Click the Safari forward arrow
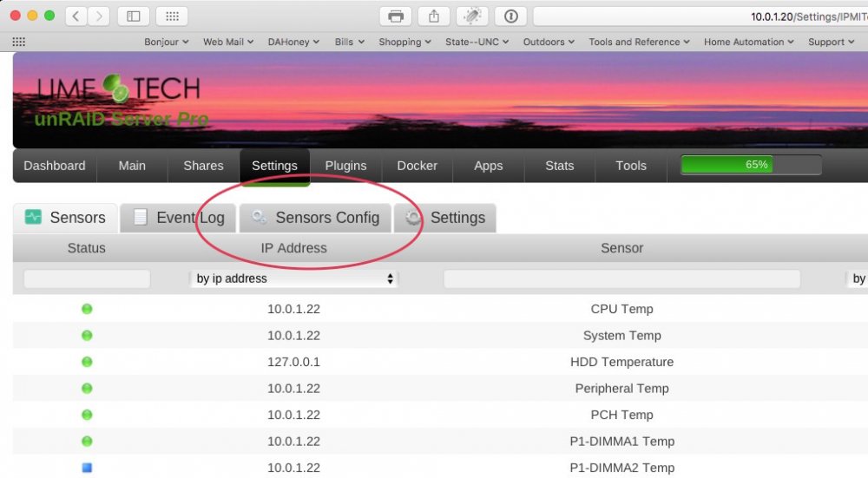 [x=99, y=16]
